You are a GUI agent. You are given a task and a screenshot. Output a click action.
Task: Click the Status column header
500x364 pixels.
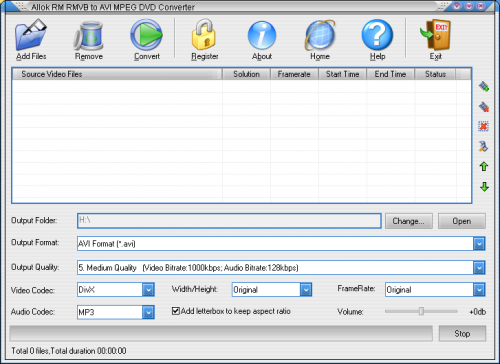[x=435, y=74]
